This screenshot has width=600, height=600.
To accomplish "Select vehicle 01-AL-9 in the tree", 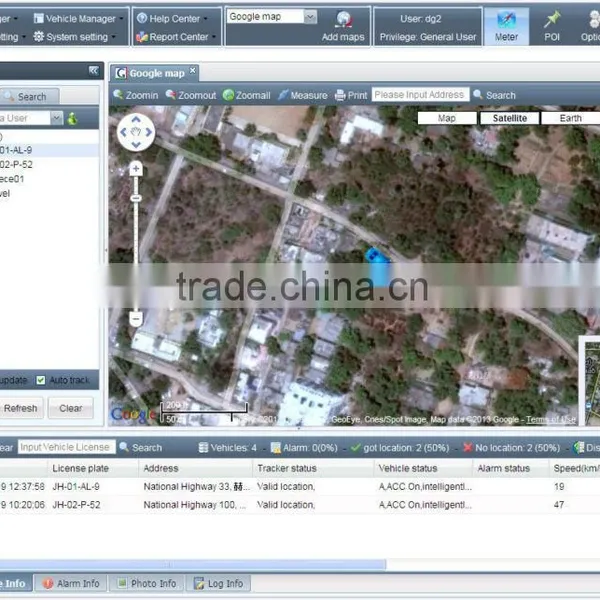I will tap(49, 150).
